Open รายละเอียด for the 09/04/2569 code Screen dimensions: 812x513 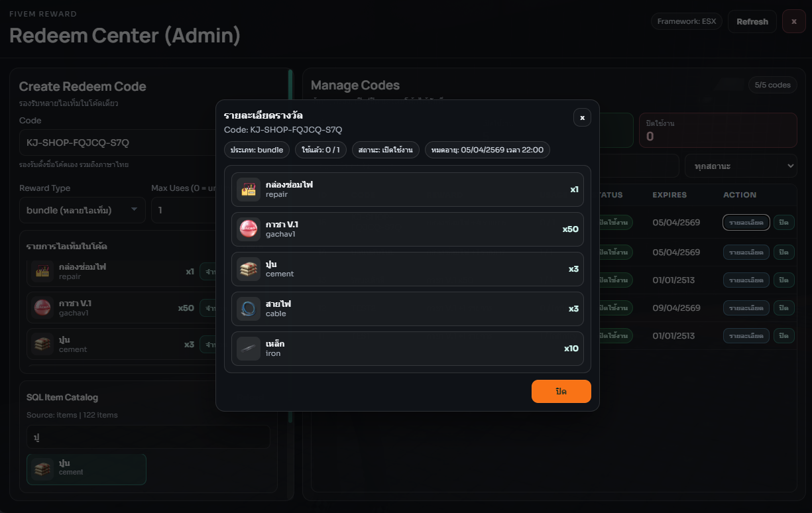(746, 308)
